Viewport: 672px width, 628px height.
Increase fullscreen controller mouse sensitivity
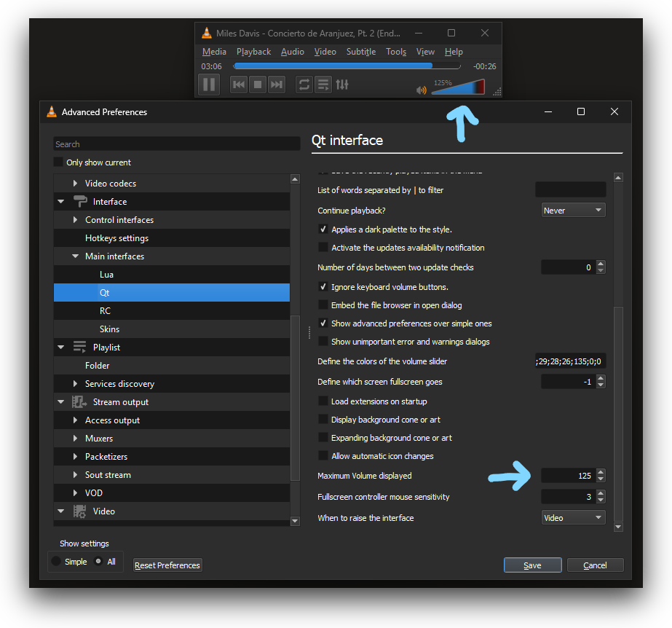click(601, 493)
